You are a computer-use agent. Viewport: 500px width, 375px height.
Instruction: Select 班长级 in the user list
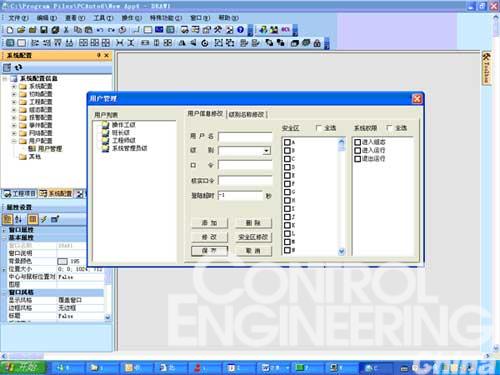[x=121, y=133]
